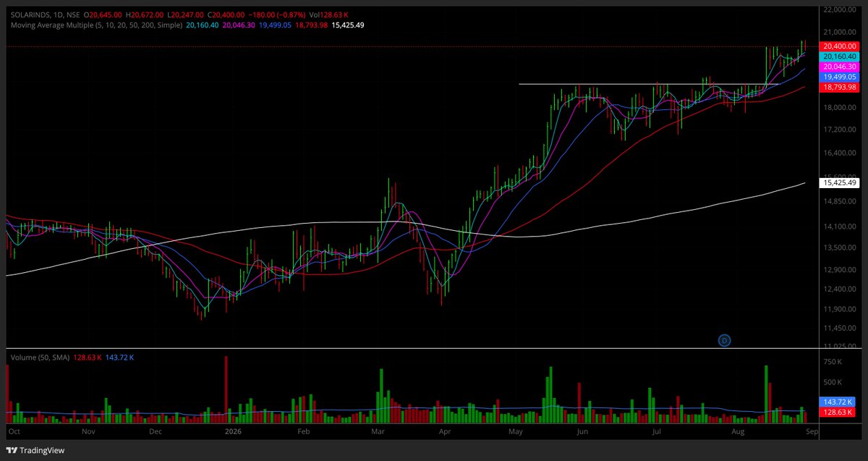Click the Aug label on time axis
Image resolution: width=868 pixels, height=461 pixels.
click(x=737, y=431)
